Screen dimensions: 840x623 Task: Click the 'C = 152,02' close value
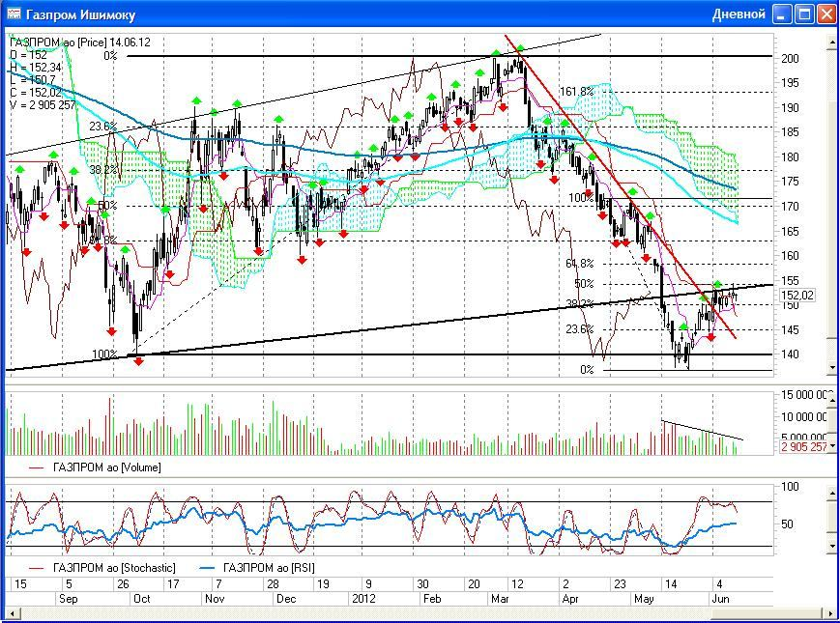click(x=36, y=93)
